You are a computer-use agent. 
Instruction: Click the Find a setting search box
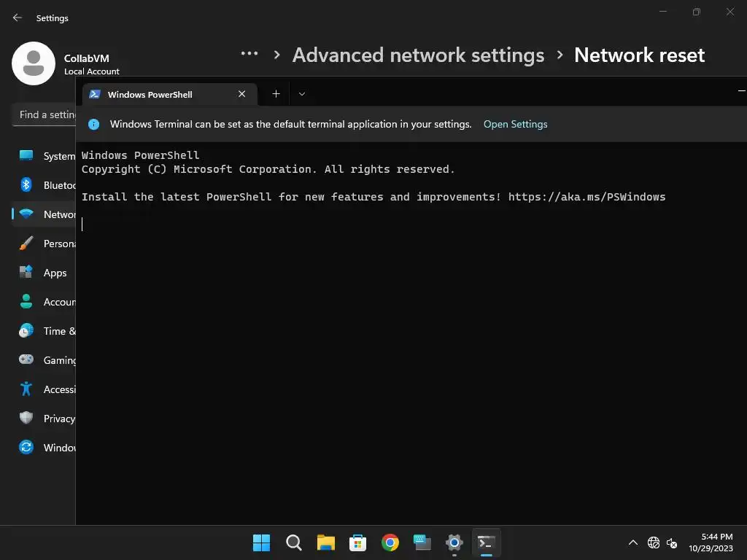point(44,114)
